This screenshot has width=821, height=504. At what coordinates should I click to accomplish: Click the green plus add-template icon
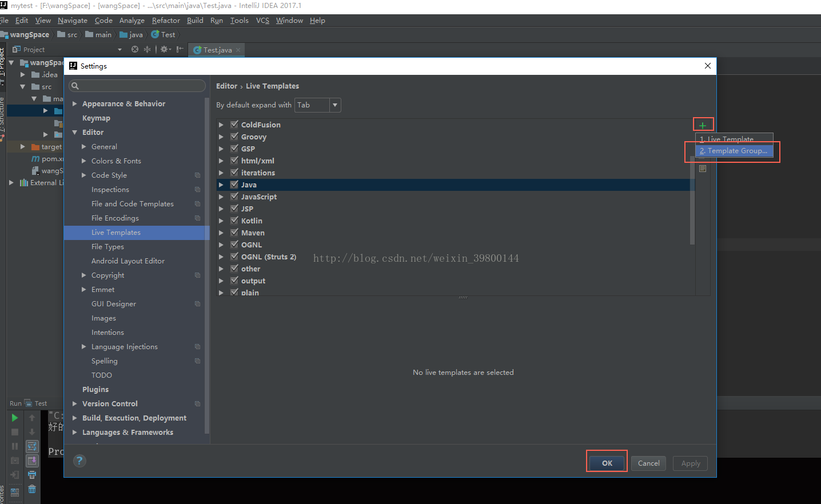click(703, 125)
